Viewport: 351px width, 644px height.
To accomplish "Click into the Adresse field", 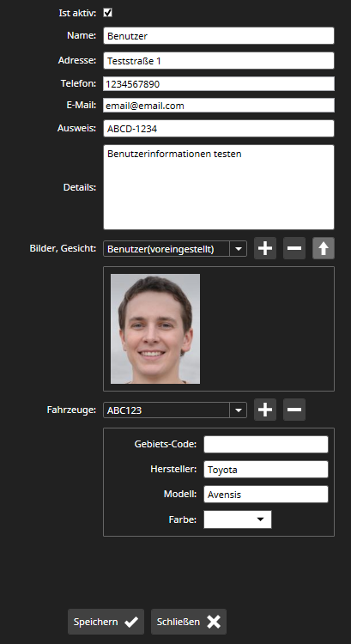I will pyautogui.click(x=219, y=61).
